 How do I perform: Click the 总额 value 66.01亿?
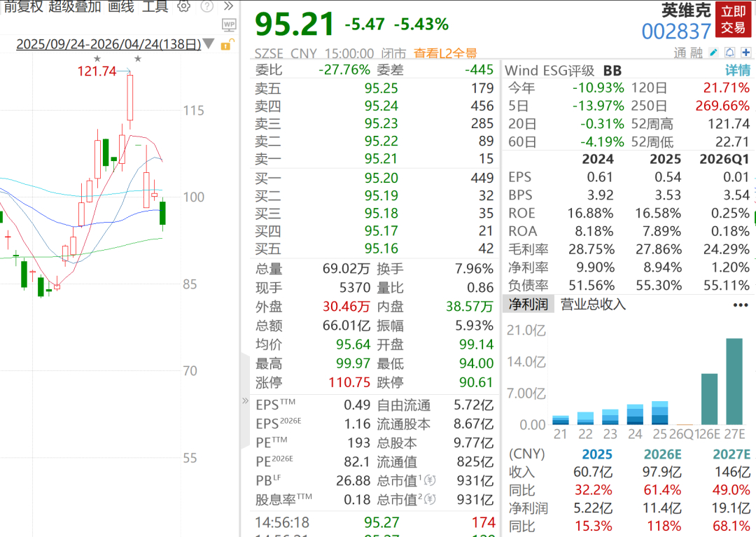(346, 326)
